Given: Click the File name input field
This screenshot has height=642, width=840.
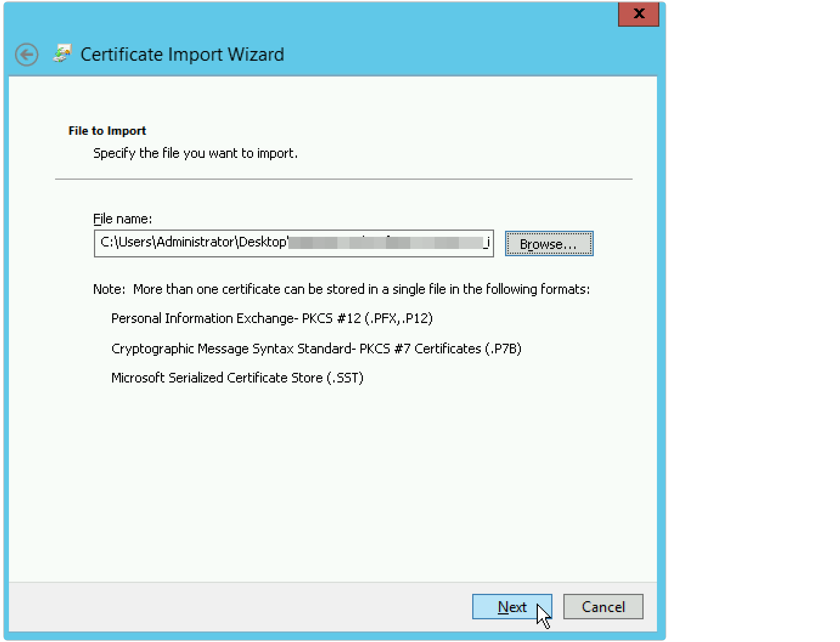Looking at the screenshot, I should 293,243.
